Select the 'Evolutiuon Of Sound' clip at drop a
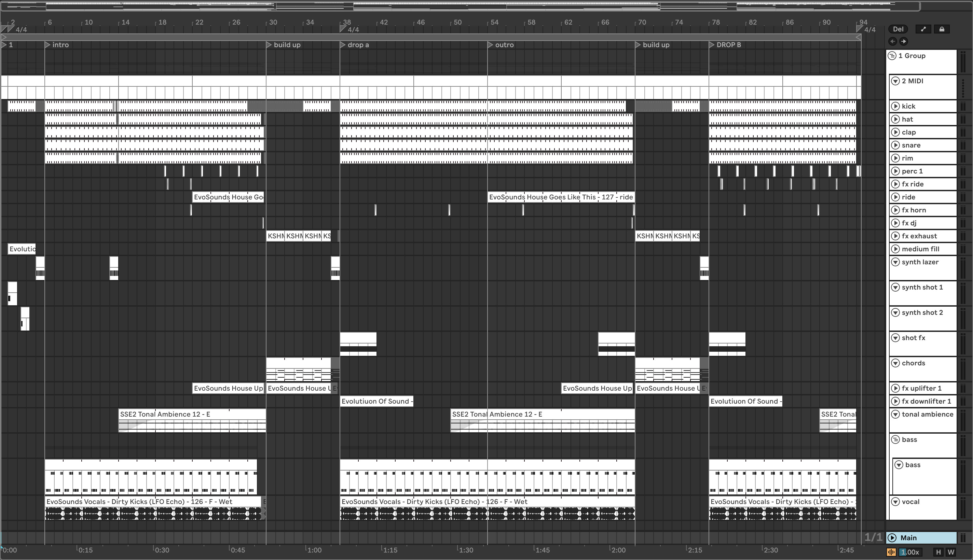973x560 pixels. 376,402
